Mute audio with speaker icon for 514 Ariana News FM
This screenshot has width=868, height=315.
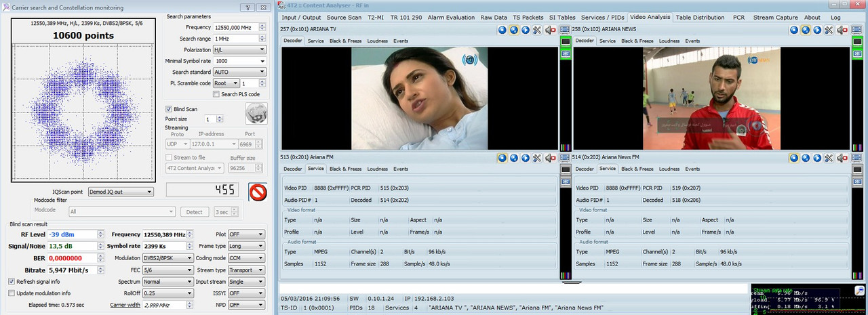point(842,158)
